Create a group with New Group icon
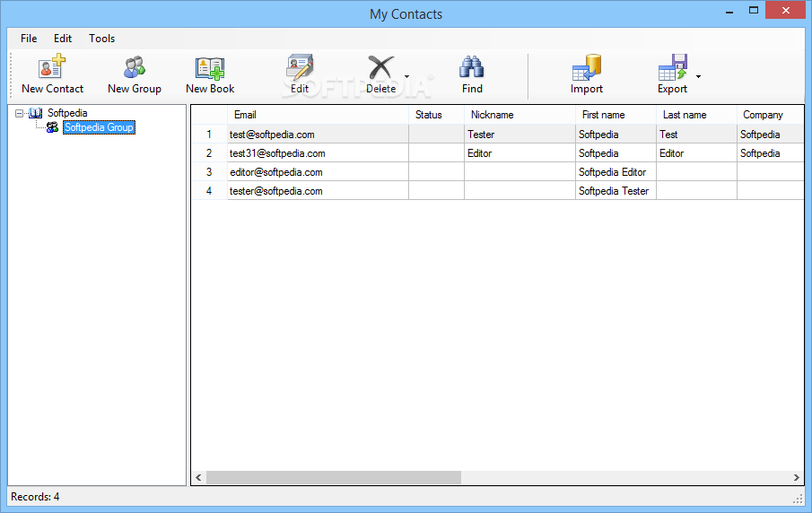 coord(135,67)
